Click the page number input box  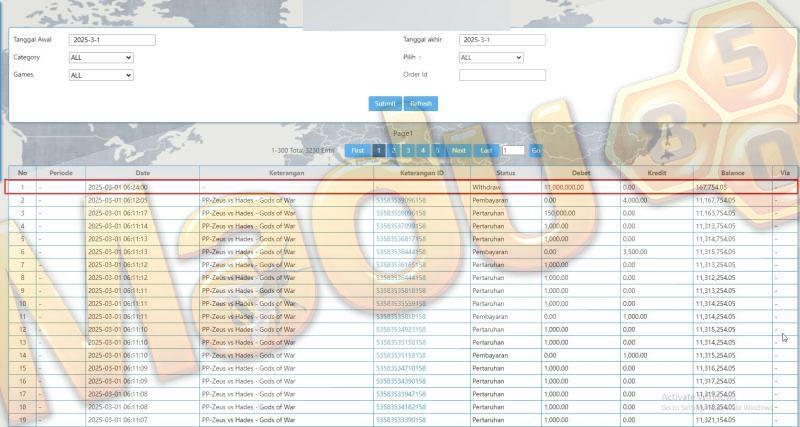[513, 150]
